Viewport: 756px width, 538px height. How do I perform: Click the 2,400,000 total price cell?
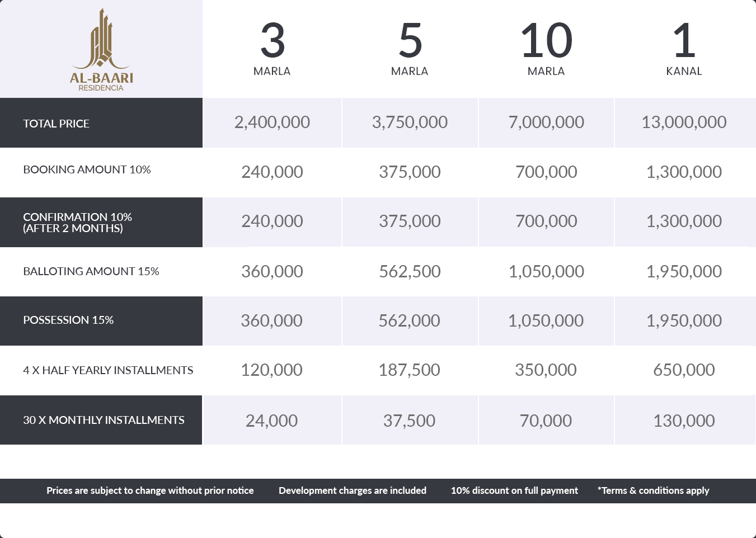point(272,122)
